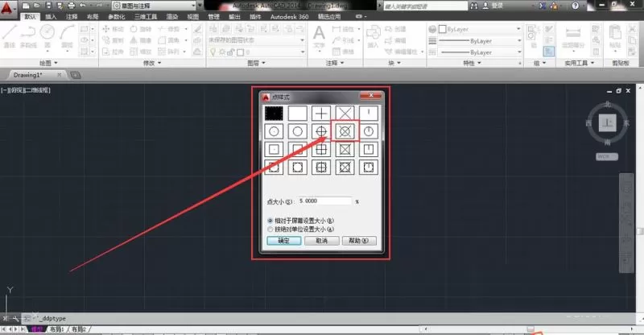Expand the Utilities (实用工具) panel
This screenshot has height=335, width=644.
click(x=579, y=63)
